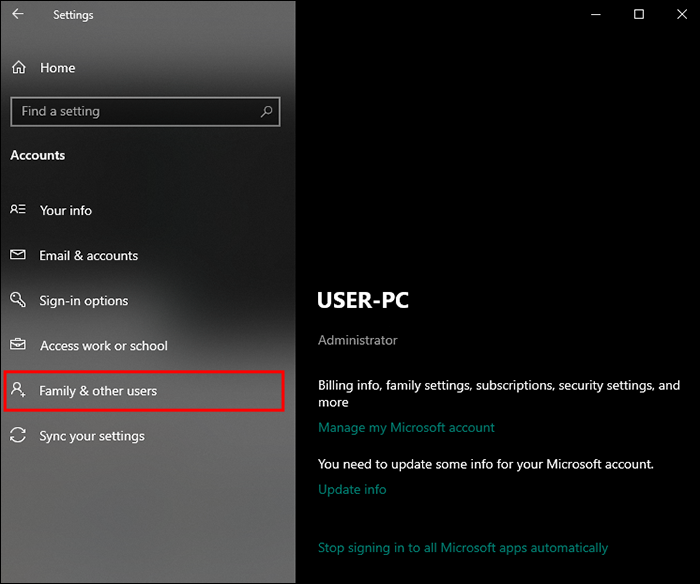The image size is (700, 584).
Task: Go to Email & accounts
Action: [x=88, y=256]
